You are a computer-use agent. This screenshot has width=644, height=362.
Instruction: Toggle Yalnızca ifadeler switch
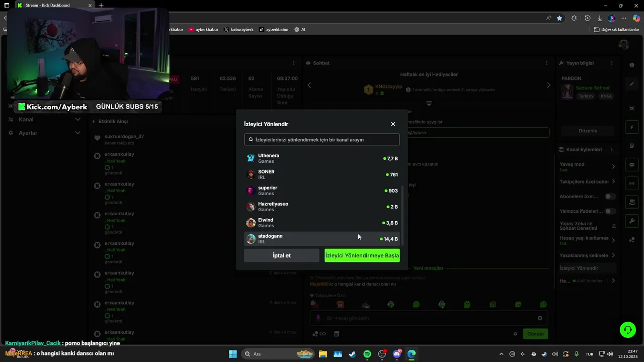pyautogui.click(x=610, y=212)
